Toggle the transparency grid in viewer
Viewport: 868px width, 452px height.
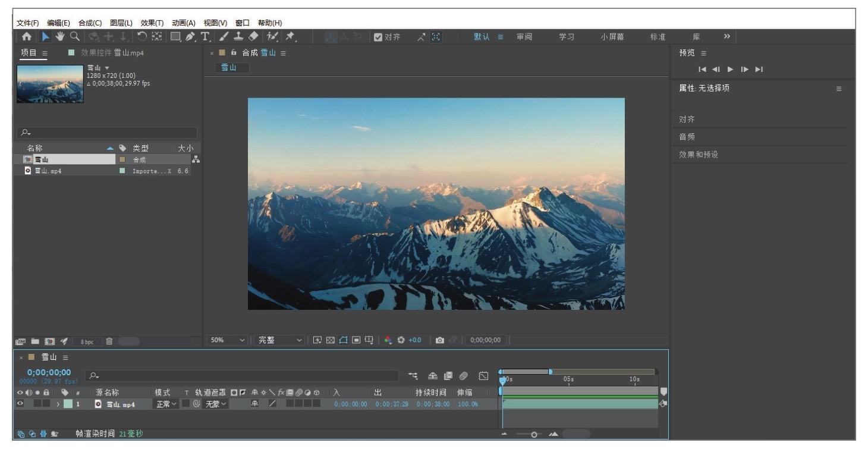(x=330, y=340)
